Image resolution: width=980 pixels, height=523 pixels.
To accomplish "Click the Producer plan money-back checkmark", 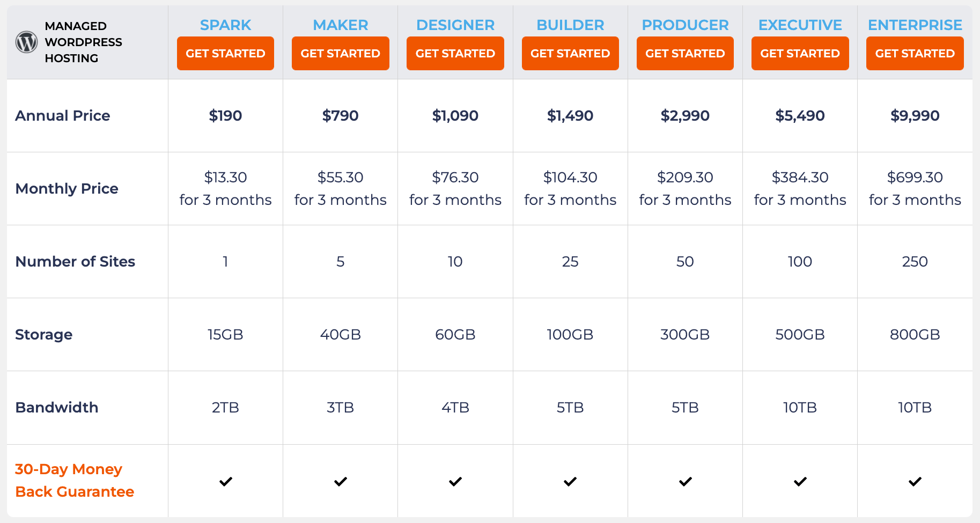I will 686,482.
